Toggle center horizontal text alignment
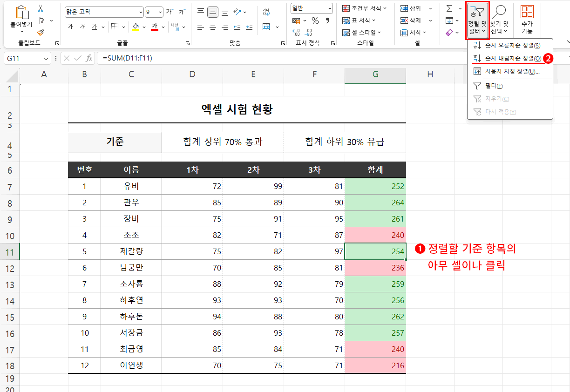Viewport: 570px width, 392px height. pyautogui.click(x=213, y=27)
